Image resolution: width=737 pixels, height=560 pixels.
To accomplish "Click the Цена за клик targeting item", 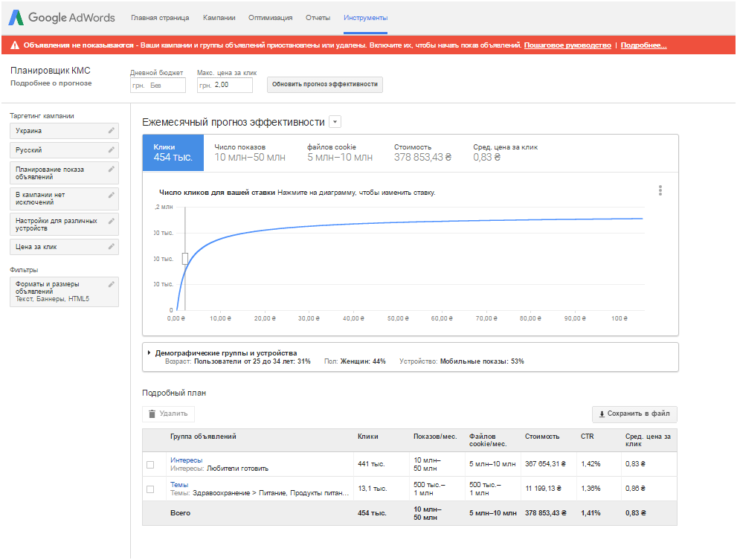I will click(x=64, y=247).
